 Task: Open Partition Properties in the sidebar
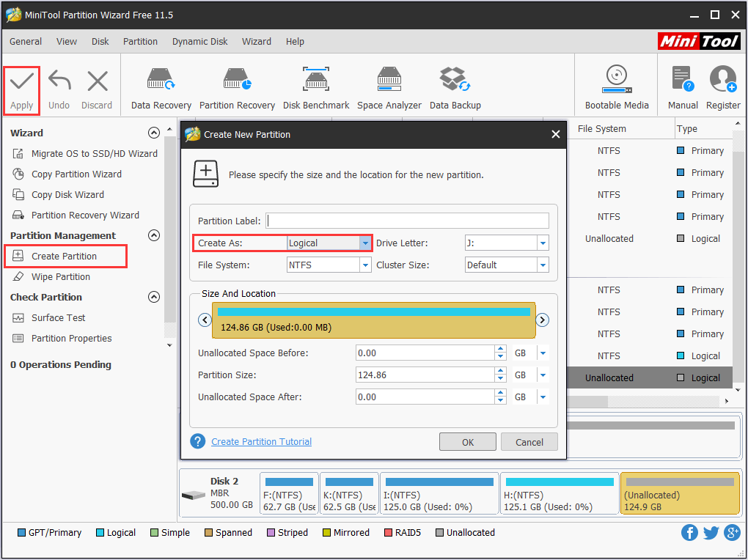pos(62,338)
